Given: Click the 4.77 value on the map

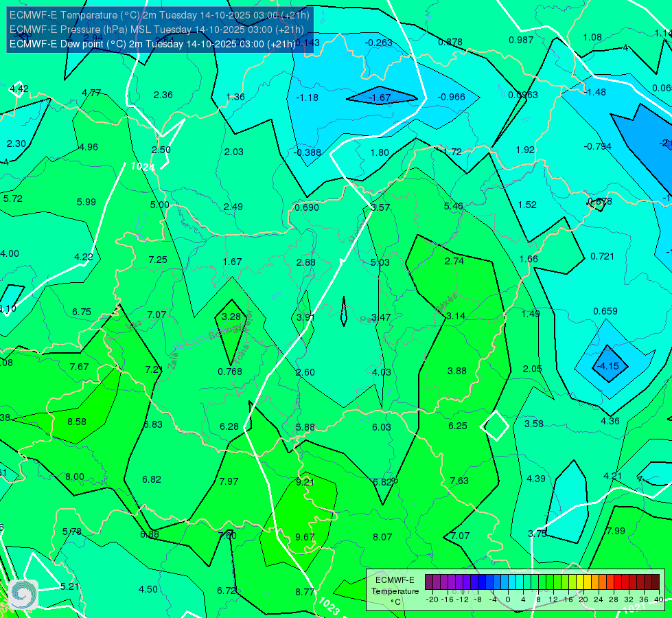Looking at the screenshot, I should pos(91,93).
